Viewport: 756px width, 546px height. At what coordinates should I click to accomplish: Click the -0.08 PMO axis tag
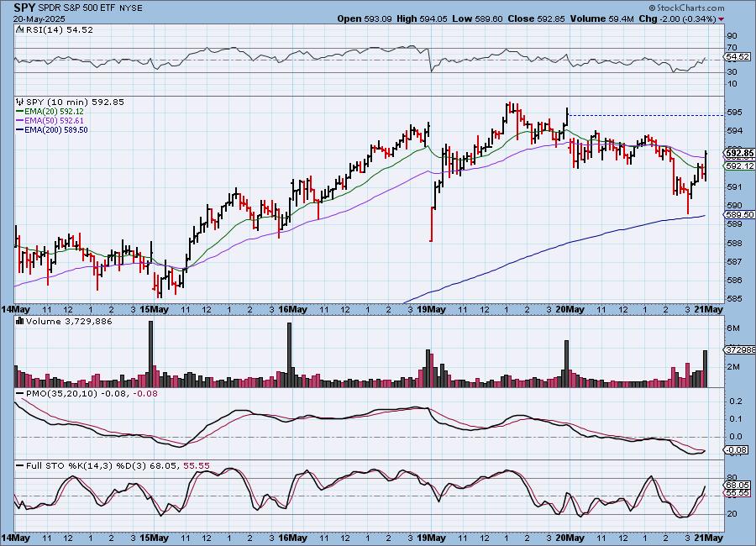click(736, 450)
